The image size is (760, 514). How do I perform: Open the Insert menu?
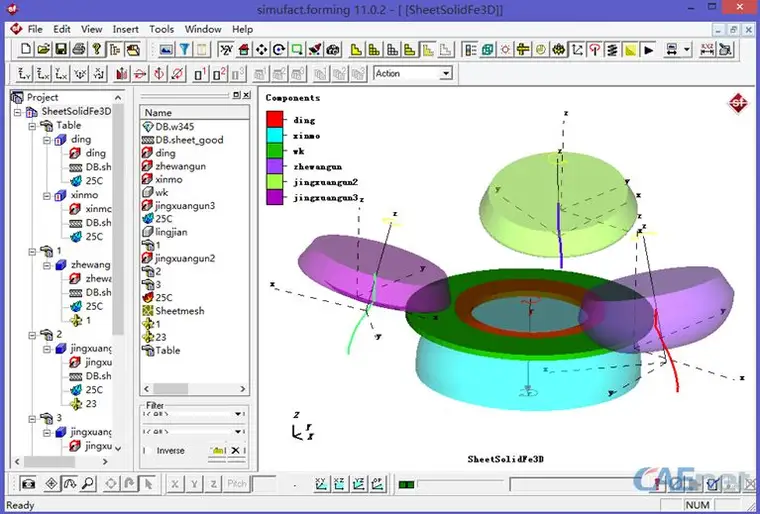point(126,29)
